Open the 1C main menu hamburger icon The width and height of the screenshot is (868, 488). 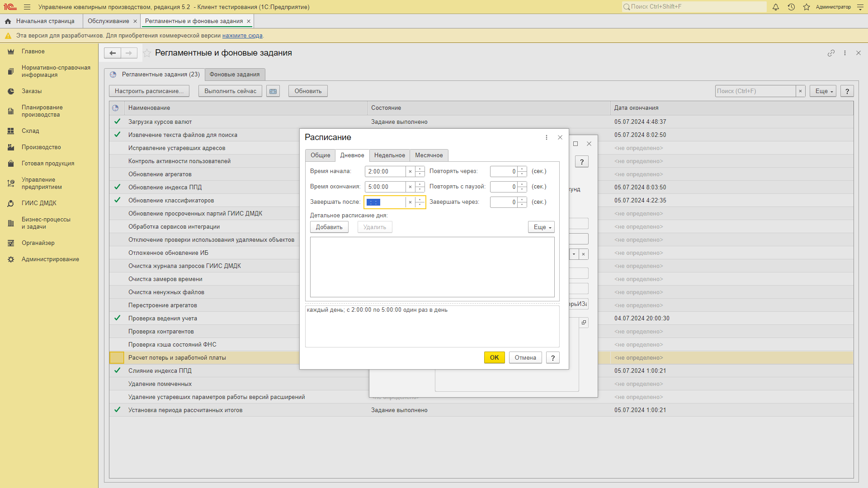[27, 7]
